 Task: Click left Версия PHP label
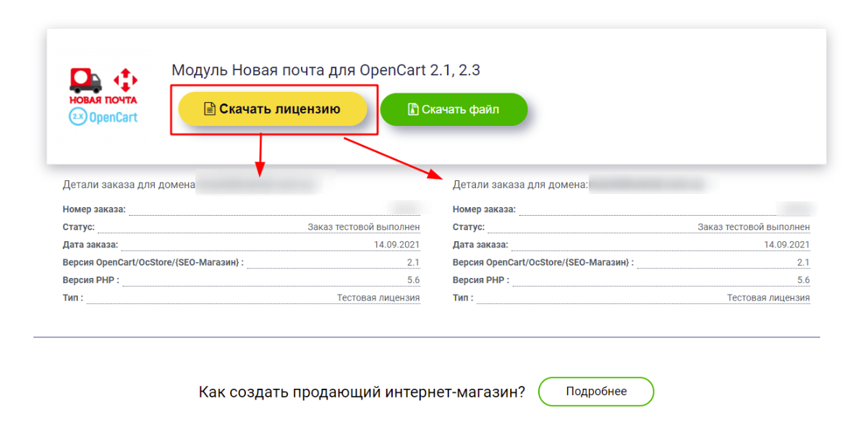tap(91, 280)
